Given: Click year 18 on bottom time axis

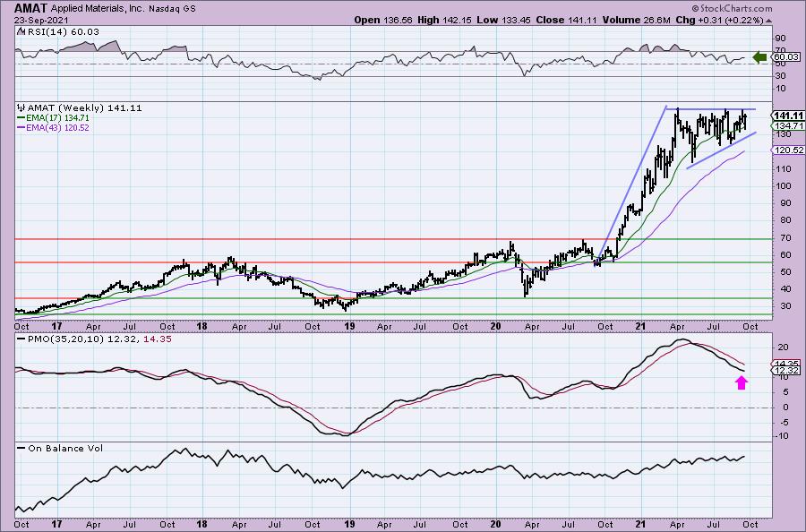Looking at the screenshot, I should (x=202, y=524).
